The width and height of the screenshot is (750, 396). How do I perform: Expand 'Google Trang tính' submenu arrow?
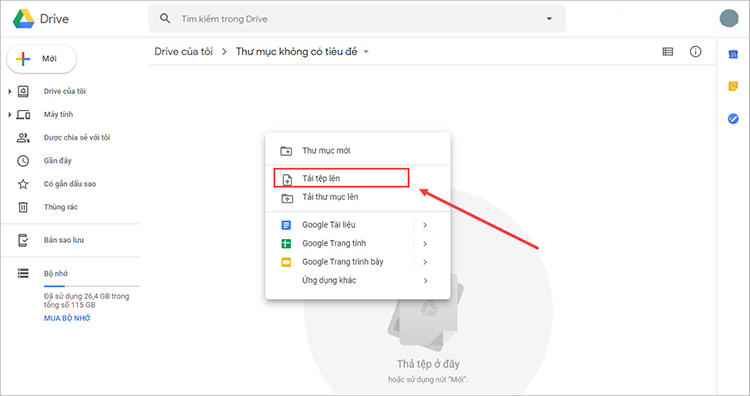[425, 244]
